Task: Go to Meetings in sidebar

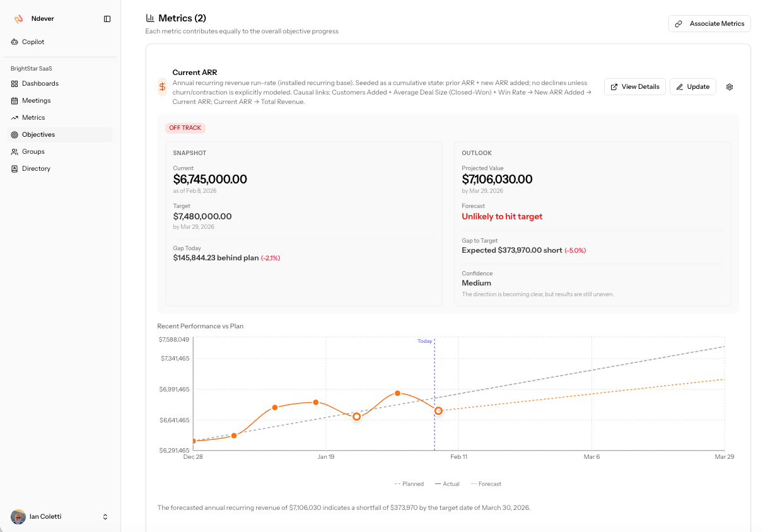Action: click(x=36, y=100)
